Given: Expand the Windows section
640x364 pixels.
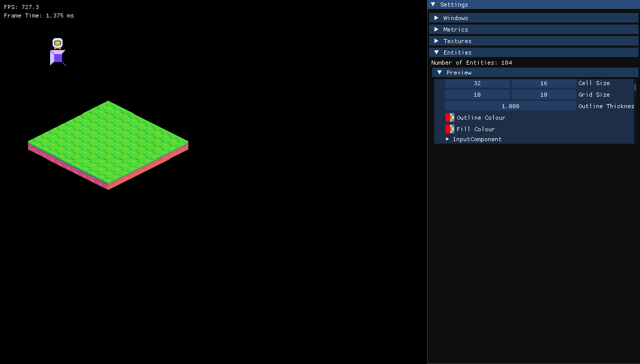Looking at the screenshot, I should (436, 18).
